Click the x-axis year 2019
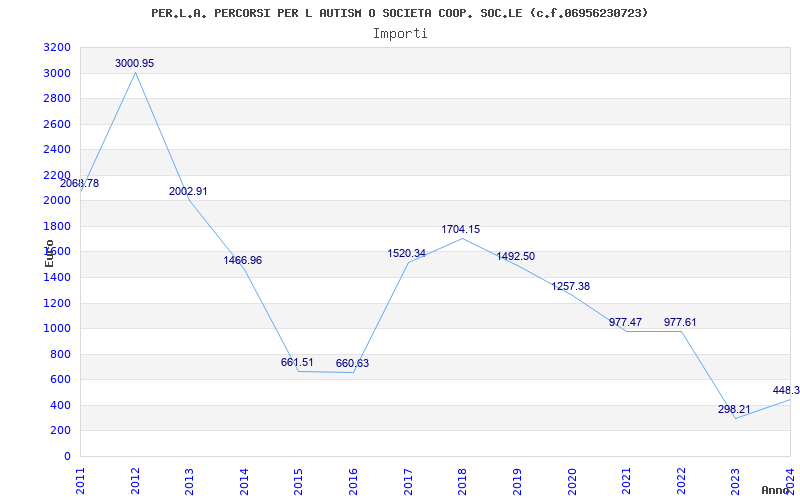This screenshot has width=800, height=500. coord(517,481)
